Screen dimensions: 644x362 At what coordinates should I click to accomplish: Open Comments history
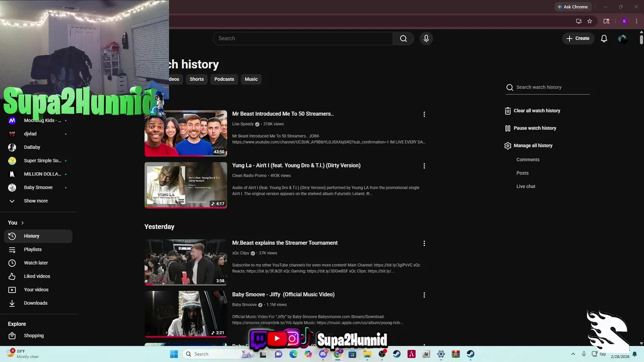pos(528,159)
